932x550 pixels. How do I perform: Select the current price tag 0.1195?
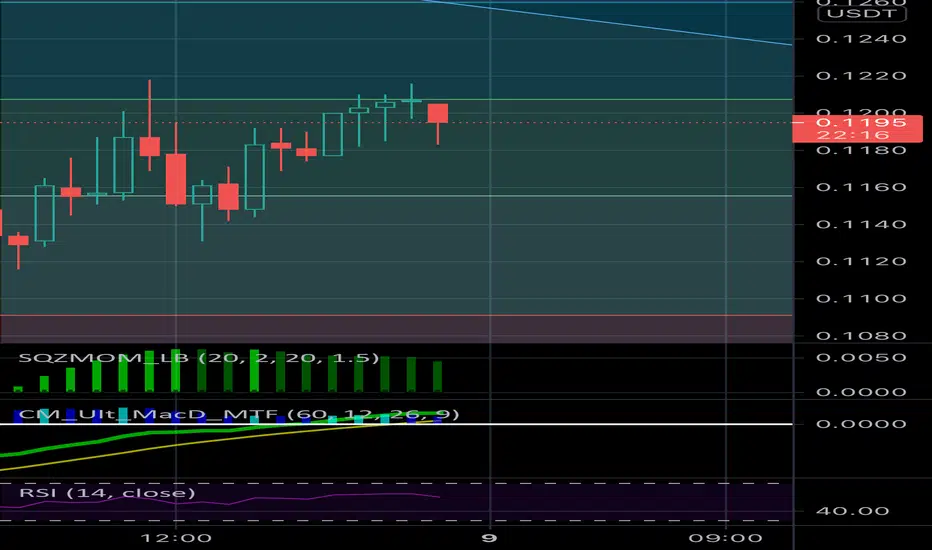click(857, 128)
